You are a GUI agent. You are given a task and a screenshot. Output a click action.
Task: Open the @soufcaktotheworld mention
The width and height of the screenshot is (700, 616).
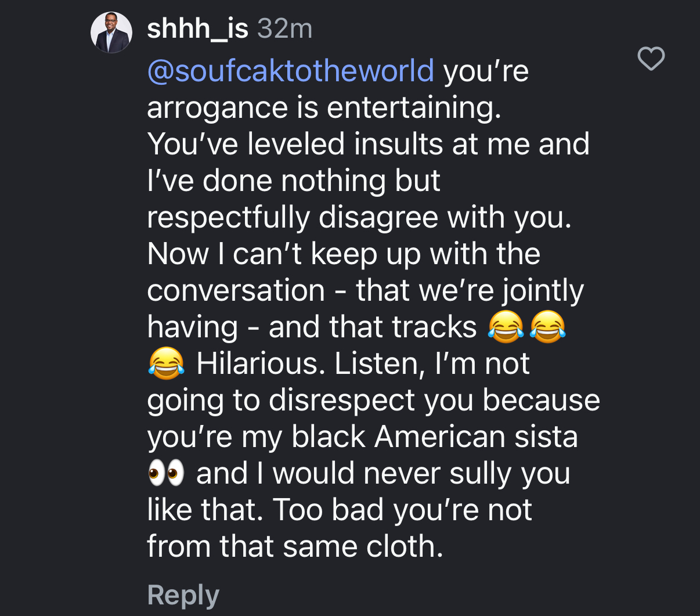coord(290,71)
